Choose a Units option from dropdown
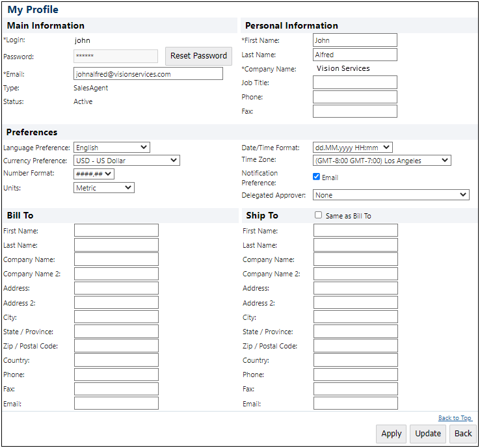This screenshot has height=448, width=480. (x=104, y=188)
